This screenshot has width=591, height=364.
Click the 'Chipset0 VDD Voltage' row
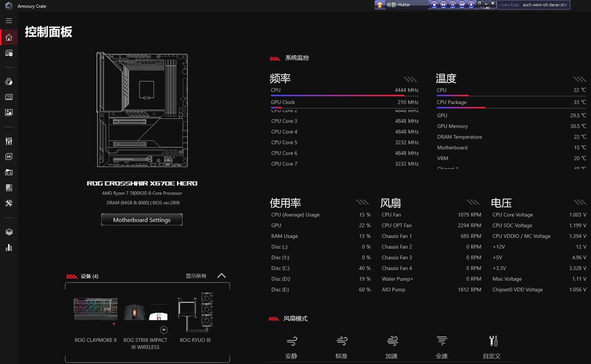[x=539, y=290]
